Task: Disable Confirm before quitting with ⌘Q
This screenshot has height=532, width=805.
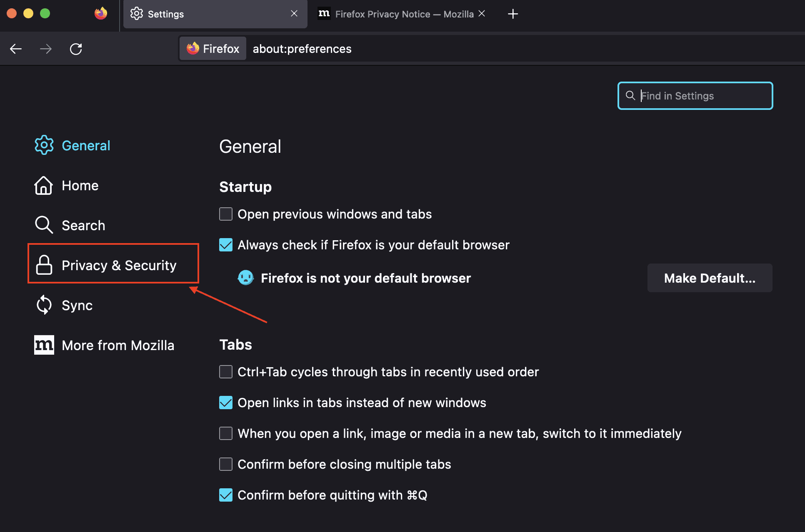Action: 226,495
